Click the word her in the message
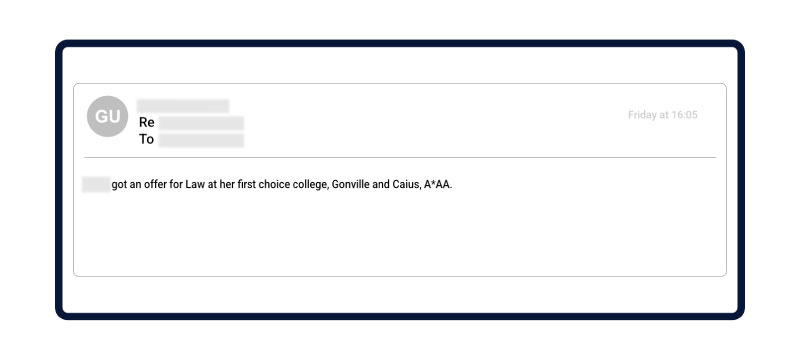This screenshot has width=800, height=360. coord(227,185)
